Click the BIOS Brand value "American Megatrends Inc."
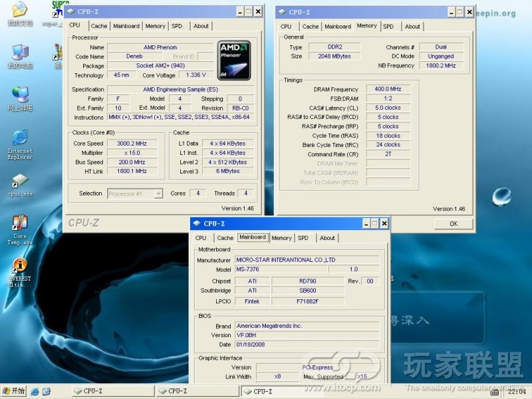This screenshot has height=399, width=532. tap(307, 326)
